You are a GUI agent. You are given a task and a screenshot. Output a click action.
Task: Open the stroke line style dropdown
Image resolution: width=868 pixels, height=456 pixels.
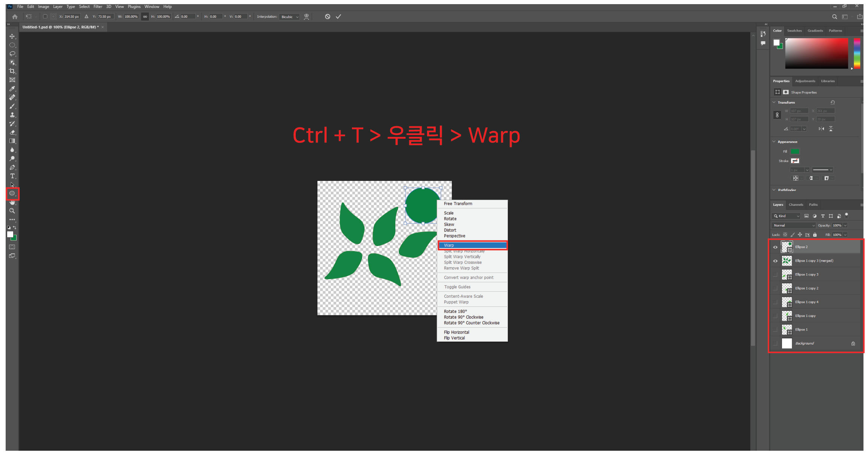822,170
